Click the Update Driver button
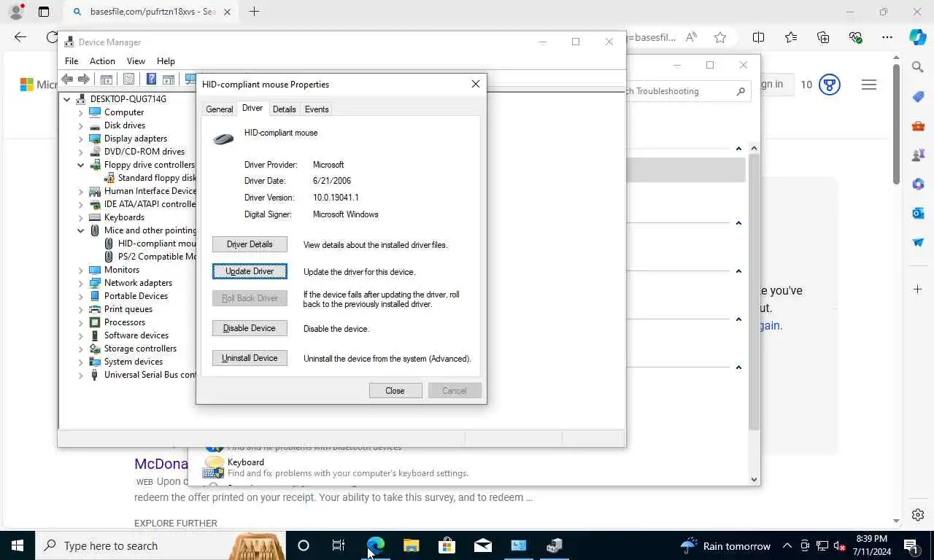 tap(250, 271)
